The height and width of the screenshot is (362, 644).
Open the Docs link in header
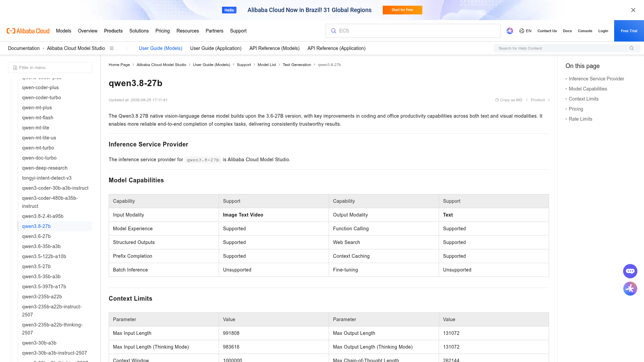567,31
